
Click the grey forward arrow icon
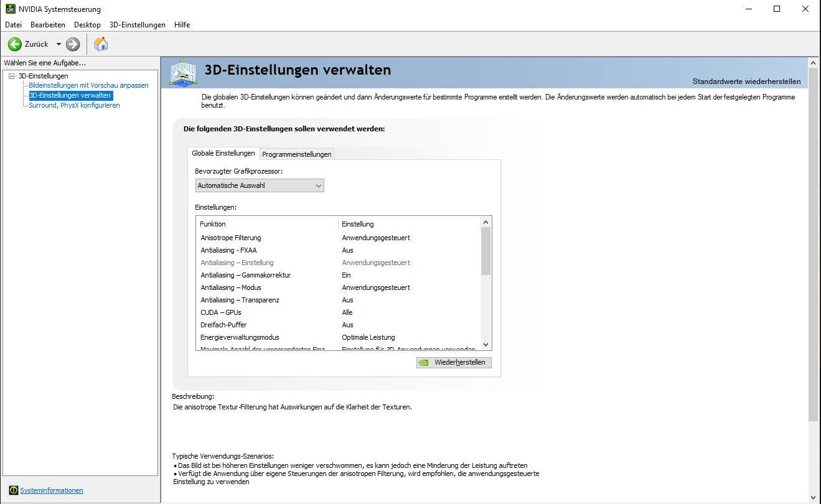pyautogui.click(x=73, y=44)
